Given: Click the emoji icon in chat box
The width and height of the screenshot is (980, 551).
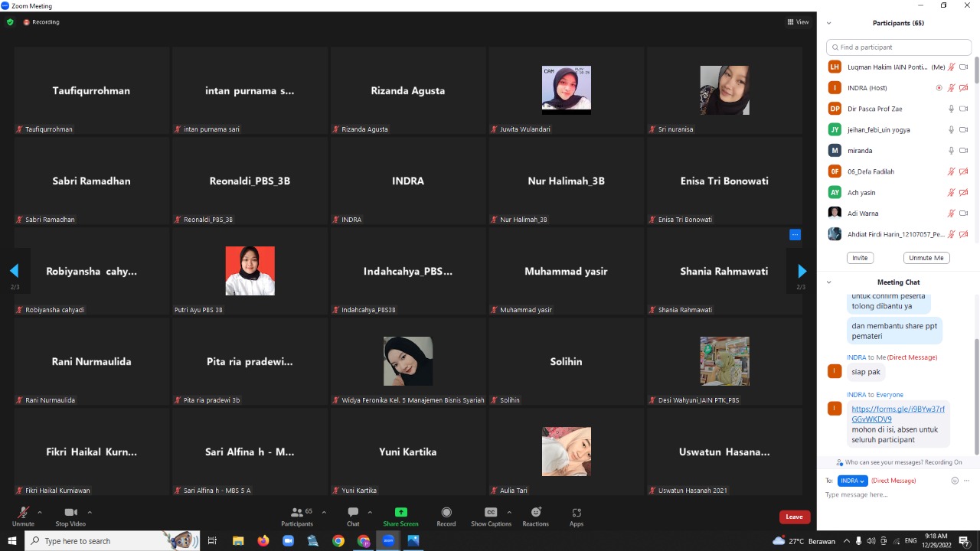Looking at the screenshot, I should 955,481.
